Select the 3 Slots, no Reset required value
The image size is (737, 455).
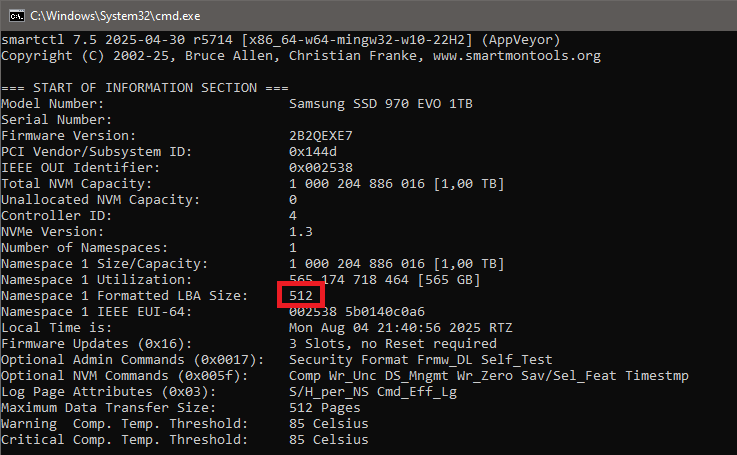(392, 344)
